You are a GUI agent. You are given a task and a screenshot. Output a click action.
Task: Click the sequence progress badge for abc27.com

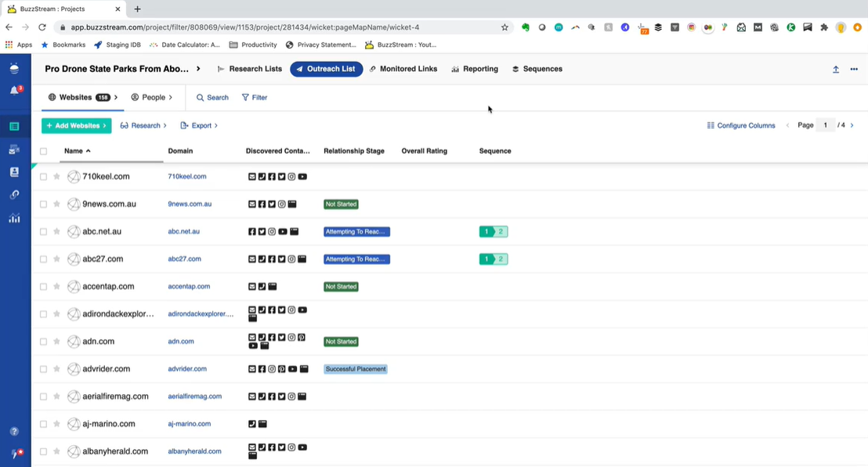[x=494, y=259]
